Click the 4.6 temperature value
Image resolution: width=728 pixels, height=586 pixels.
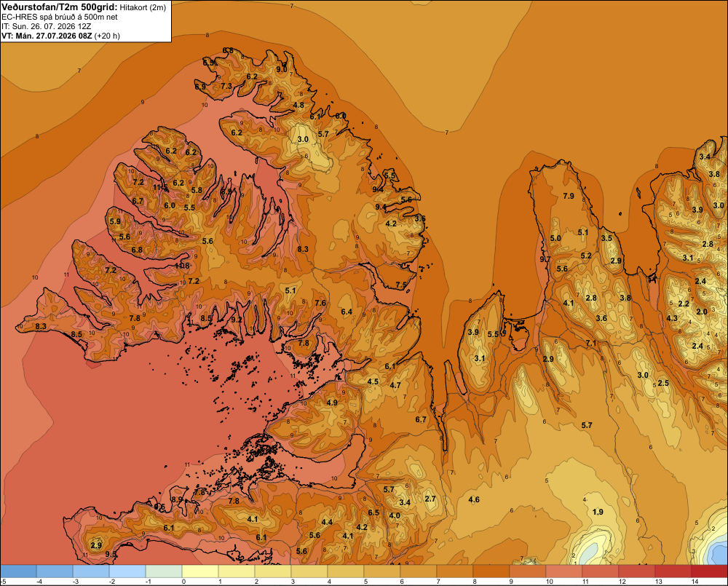click(x=474, y=499)
